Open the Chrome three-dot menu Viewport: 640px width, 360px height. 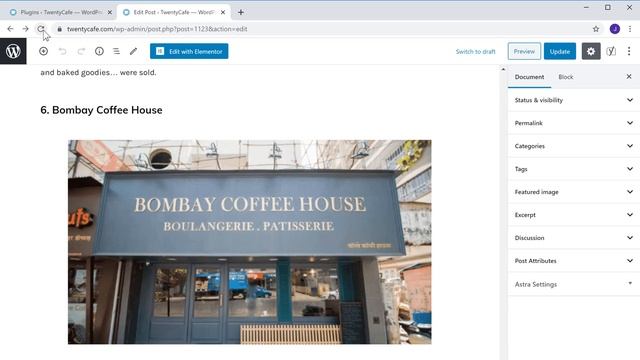630,29
